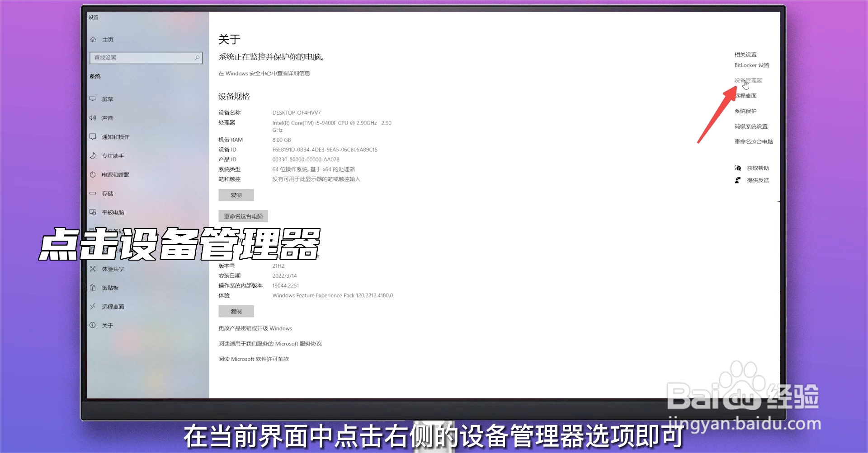Screen dimensions: 868x453
Task: Click the 64 位操作系统 system type value
Action: [313, 169]
